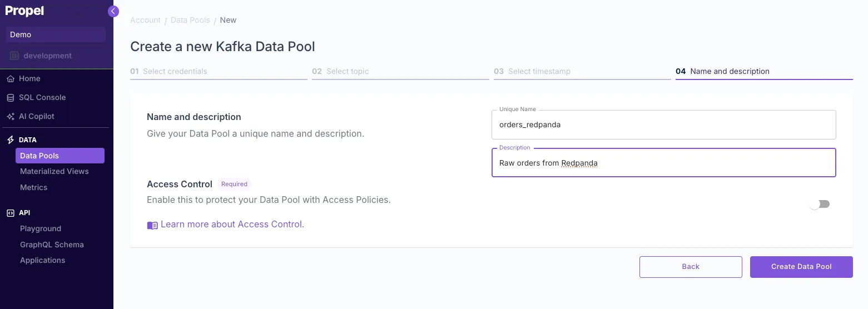Click the Unique Name input field

click(x=663, y=124)
